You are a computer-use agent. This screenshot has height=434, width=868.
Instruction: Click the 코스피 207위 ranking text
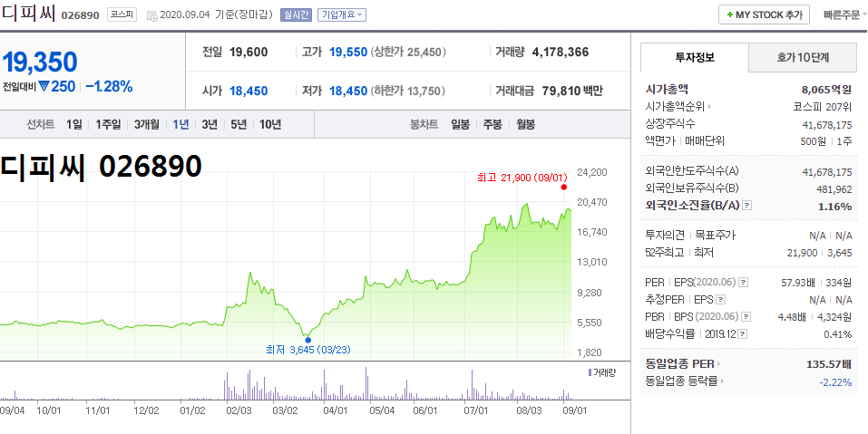click(824, 106)
